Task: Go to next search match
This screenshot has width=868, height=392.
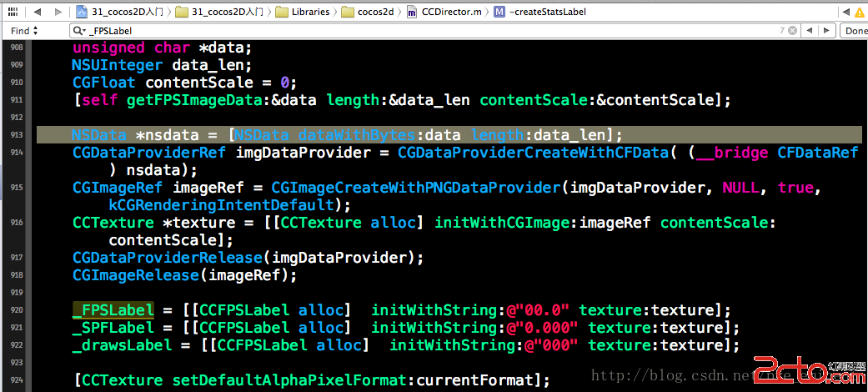Action: [825, 31]
